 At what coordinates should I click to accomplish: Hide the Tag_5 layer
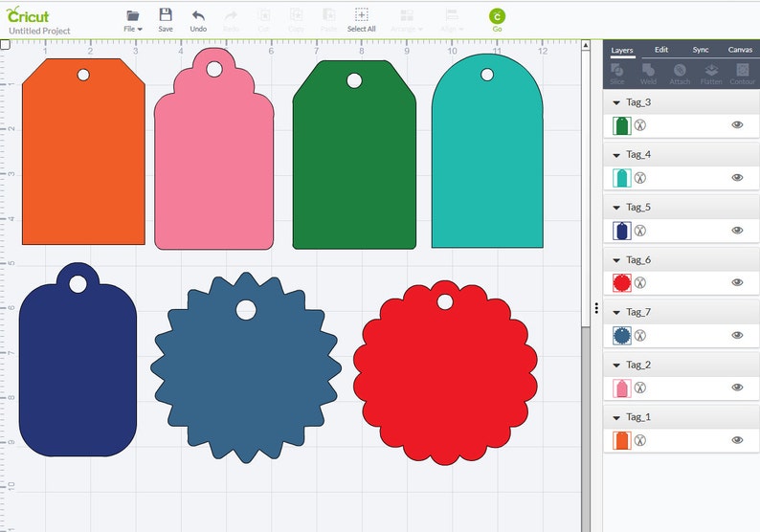pos(737,231)
